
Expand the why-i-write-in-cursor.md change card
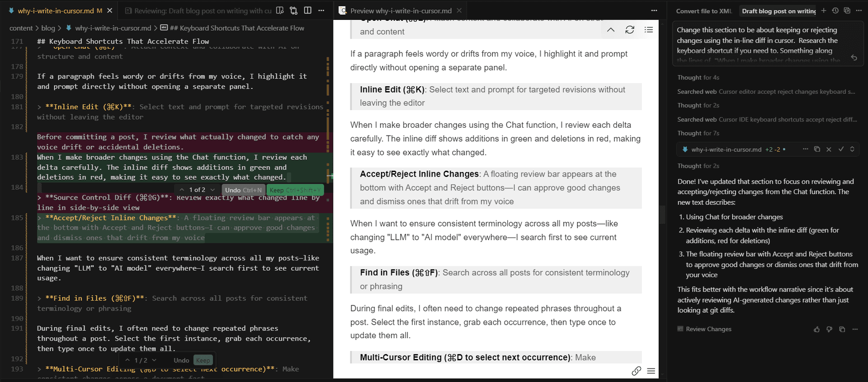pos(852,149)
